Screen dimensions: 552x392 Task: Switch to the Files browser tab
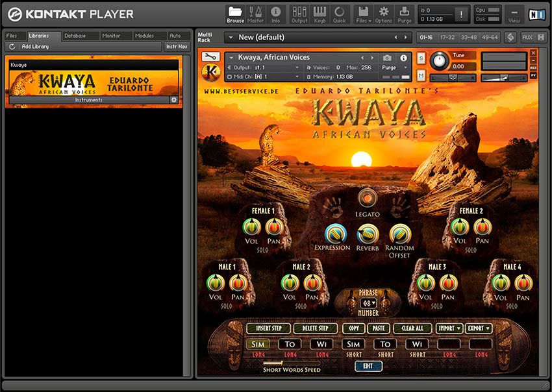pyautogui.click(x=12, y=36)
